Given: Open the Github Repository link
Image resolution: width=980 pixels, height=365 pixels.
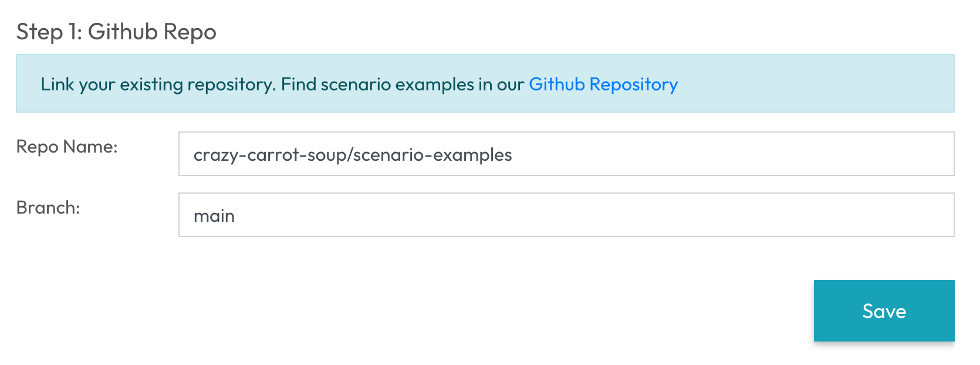Looking at the screenshot, I should [603, 85].
